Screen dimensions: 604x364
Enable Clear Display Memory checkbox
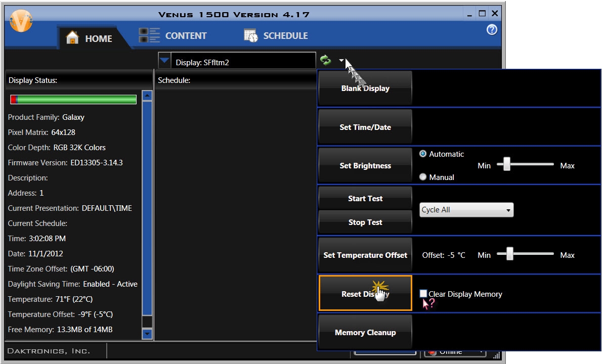[x=423, y=294]
